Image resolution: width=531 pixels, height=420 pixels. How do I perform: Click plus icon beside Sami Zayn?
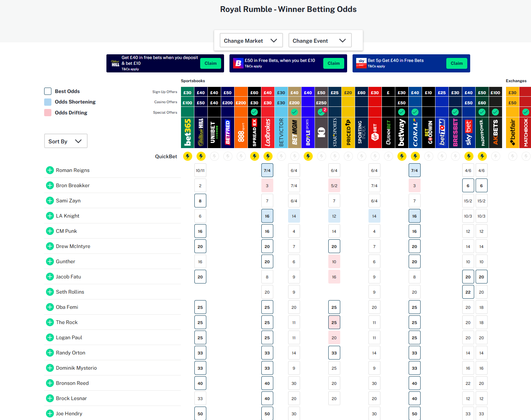pos(50,201)
